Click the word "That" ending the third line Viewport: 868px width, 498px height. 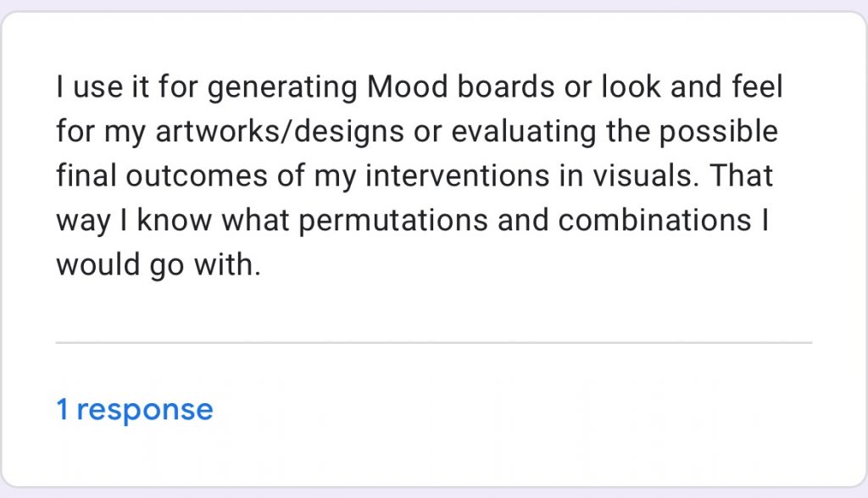coord(741,176)
